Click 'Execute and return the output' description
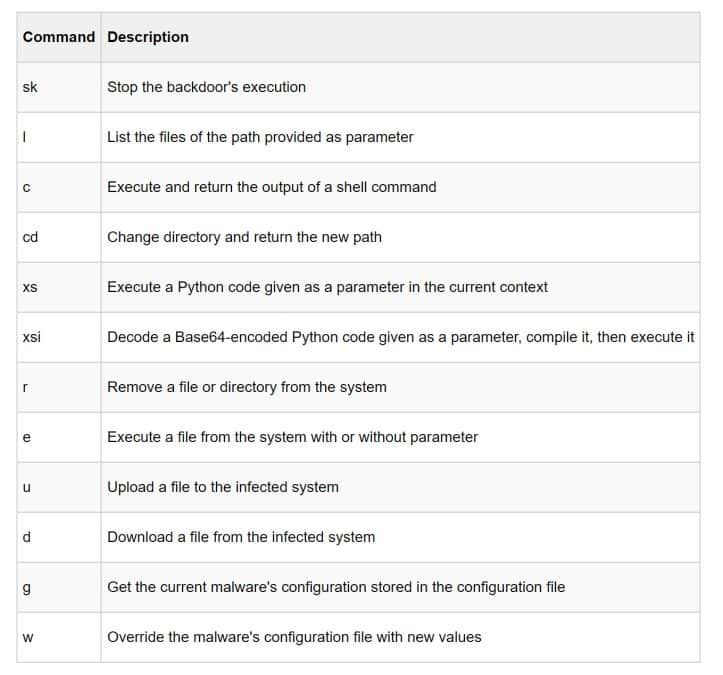Viewport: 723px width, 675px height. pyautogui.click(x=272, y=187)
